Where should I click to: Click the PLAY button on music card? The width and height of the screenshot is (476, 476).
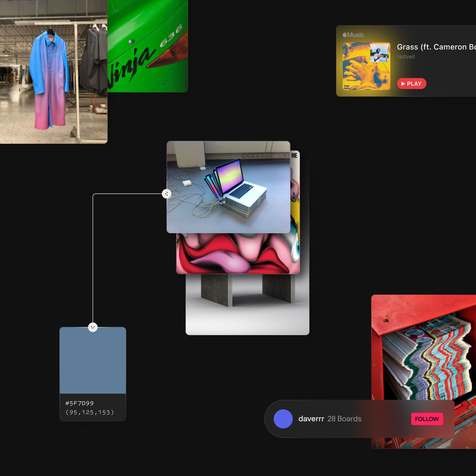point(411,84)
